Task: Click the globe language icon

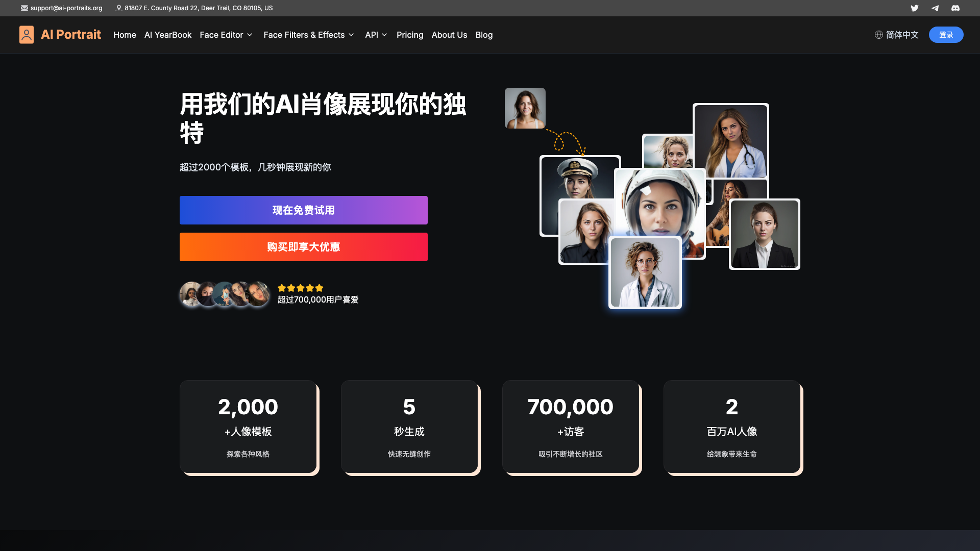Action: tap(878, 35)
